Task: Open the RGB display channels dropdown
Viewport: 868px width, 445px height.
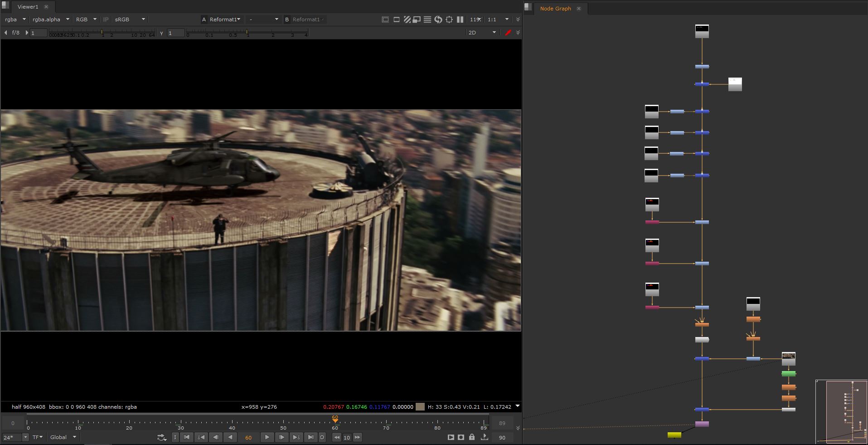Action: pos(86,20)
